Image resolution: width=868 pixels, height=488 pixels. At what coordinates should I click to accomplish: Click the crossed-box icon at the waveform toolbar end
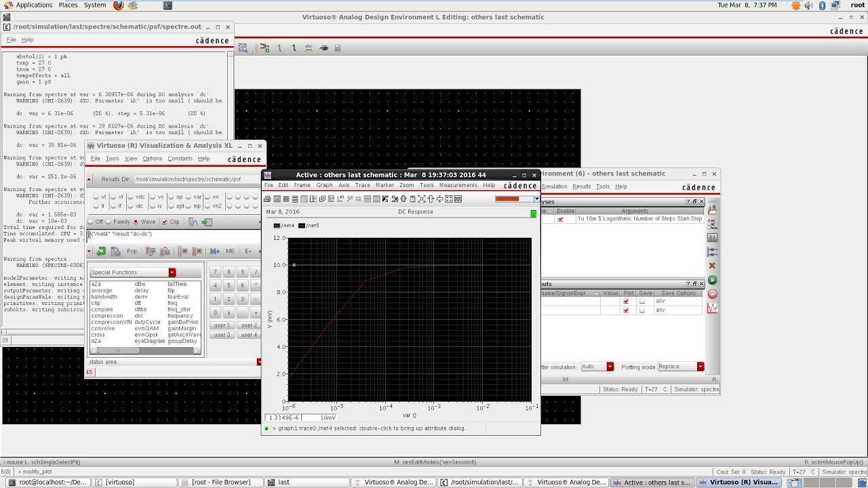458,199
